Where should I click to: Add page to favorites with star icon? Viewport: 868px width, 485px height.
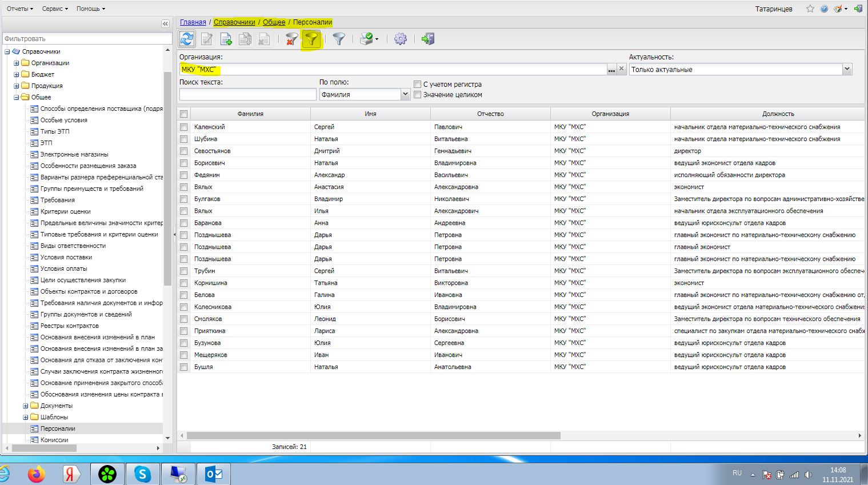click(810, 9)
